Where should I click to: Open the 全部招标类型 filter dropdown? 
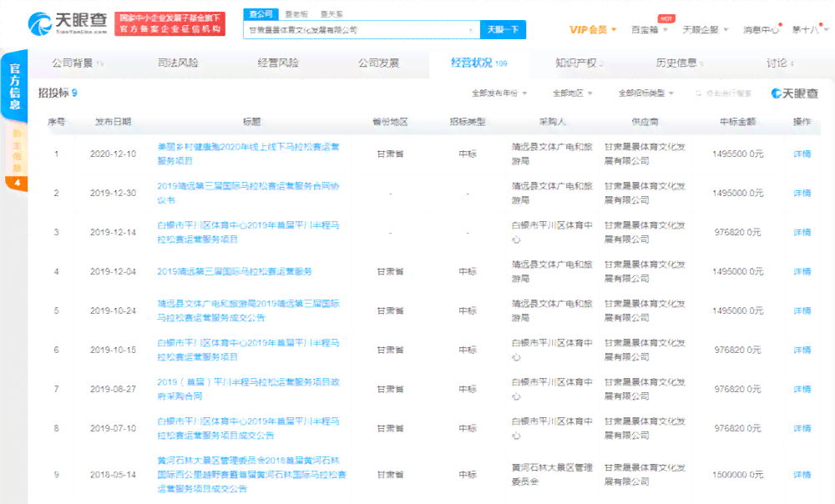point(645,93)
